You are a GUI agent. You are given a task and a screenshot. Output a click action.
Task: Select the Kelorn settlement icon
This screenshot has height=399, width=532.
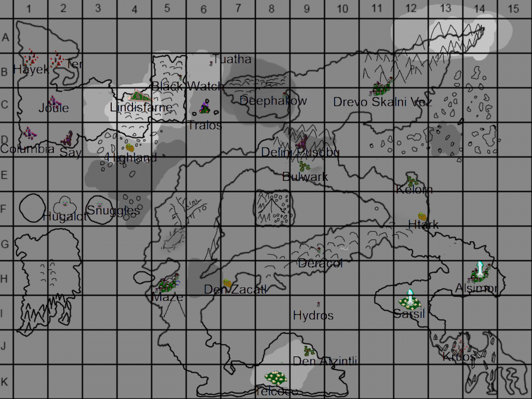(x=412, y=180)
